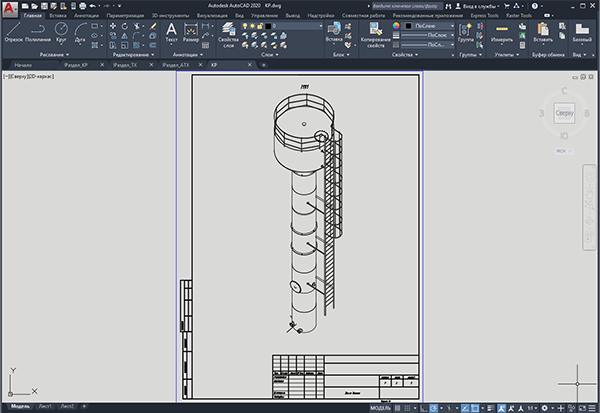Click the keyword search input field
Screen dimensions: 600x413
[x=407, y=6]
